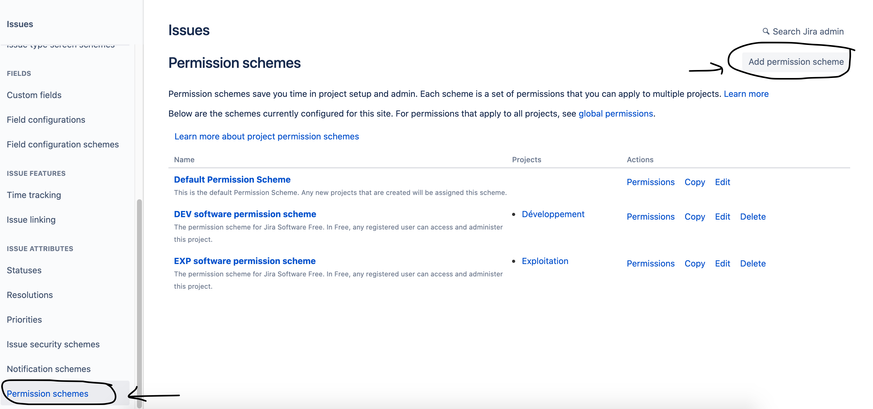Go to Time tracking settings
Screen dimensions: 873x409
(34, 195)
